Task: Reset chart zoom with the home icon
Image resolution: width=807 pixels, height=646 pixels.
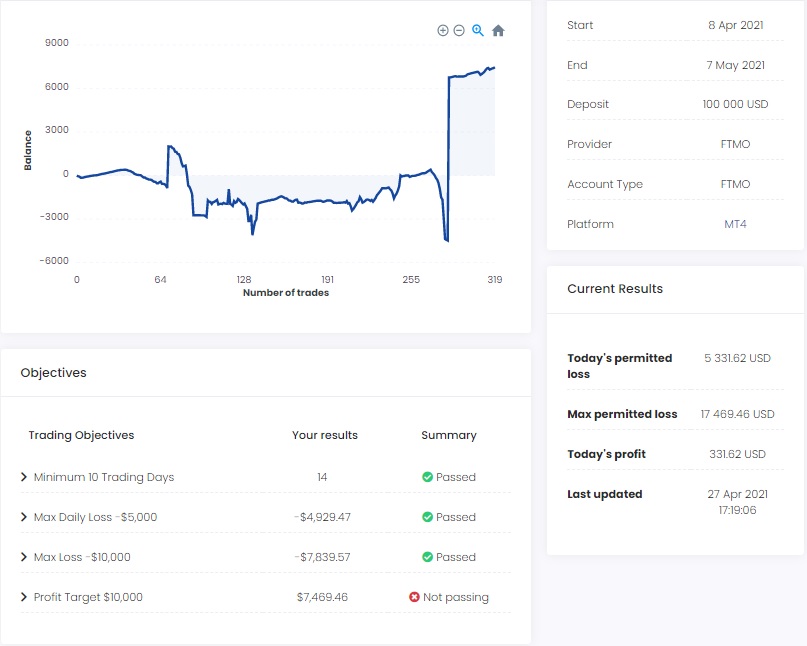Action: click(x=498, y=31)
